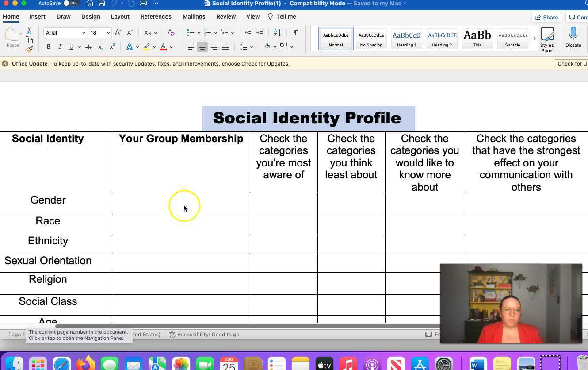Switch to the Insert ribbon tab

click(37, 16)
